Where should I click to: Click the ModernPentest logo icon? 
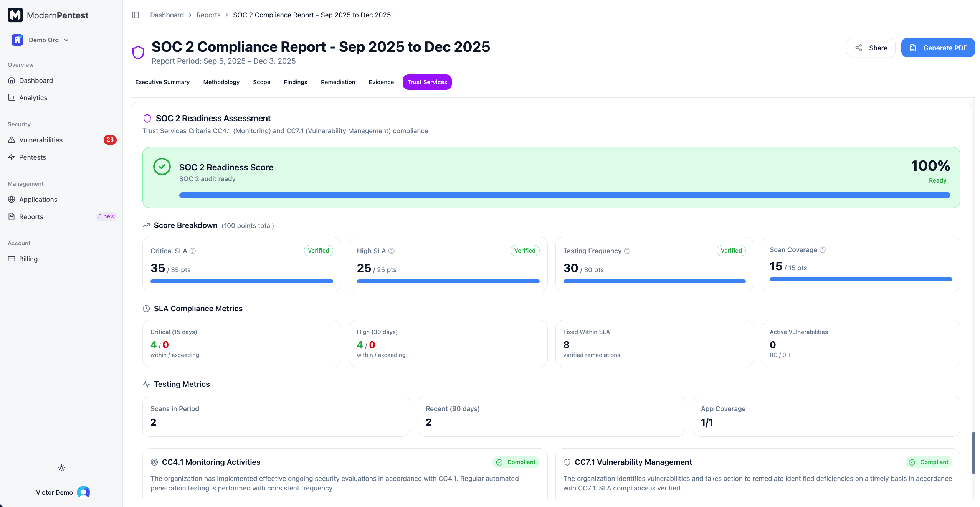[15, 15]
